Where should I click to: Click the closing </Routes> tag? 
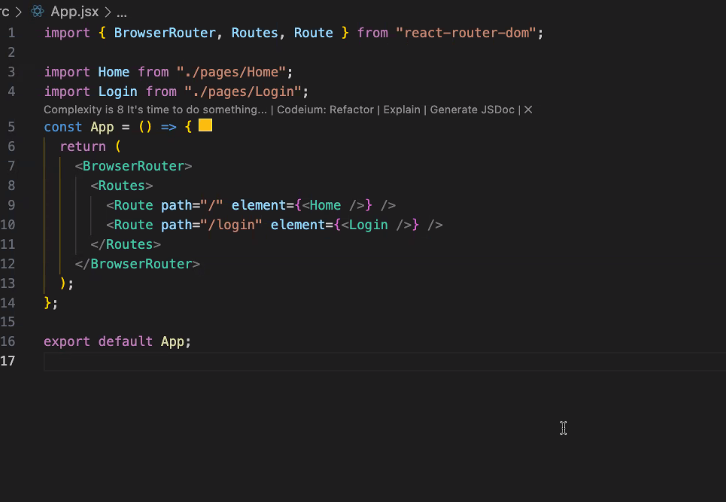click(x=125, y=245)
